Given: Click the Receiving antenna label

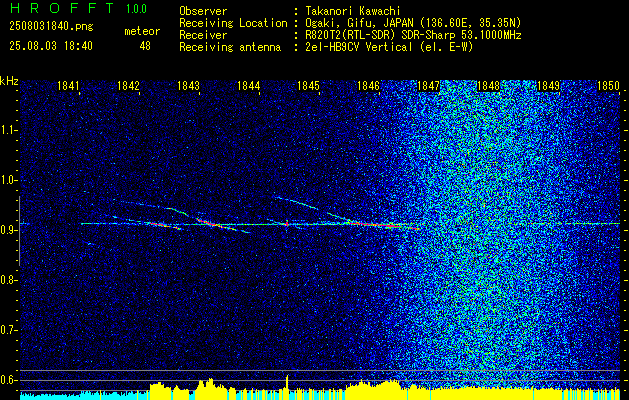Looking at the screenshot, I should coord(230,47).
